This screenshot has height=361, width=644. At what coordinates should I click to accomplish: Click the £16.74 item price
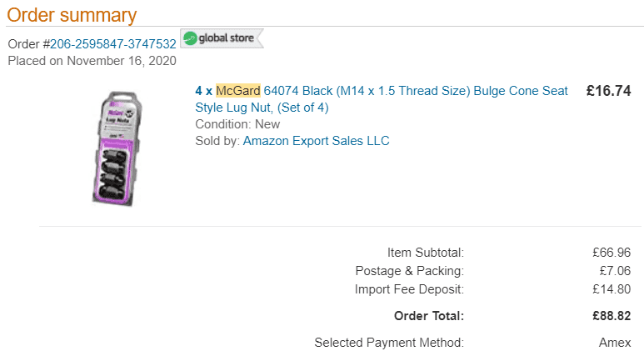pyautogui.click(x=608, y=91)
